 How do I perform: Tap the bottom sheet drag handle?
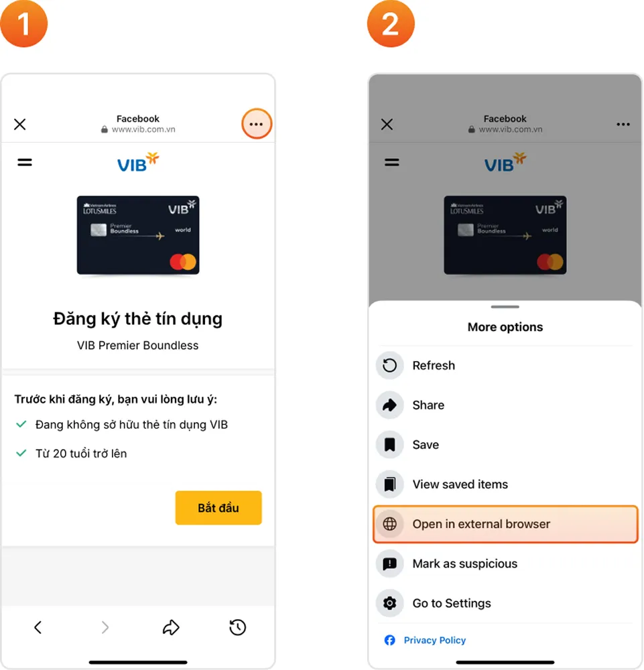pyautogui.click(x=505, y=307)
